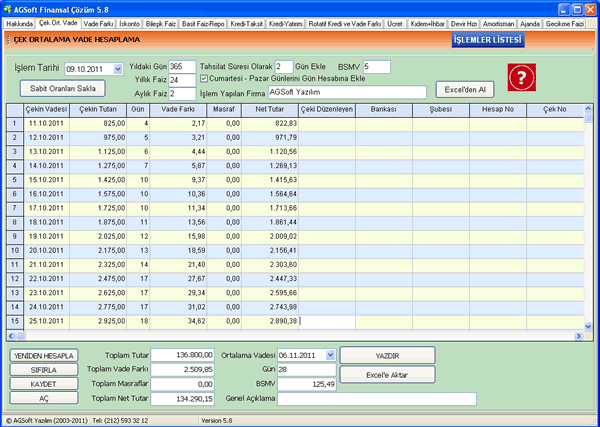Viewport: 600px width, 427px height.
Task: Toggle the Cumartesi-Pazar days checkbox
Action: [x=205, y=79]
